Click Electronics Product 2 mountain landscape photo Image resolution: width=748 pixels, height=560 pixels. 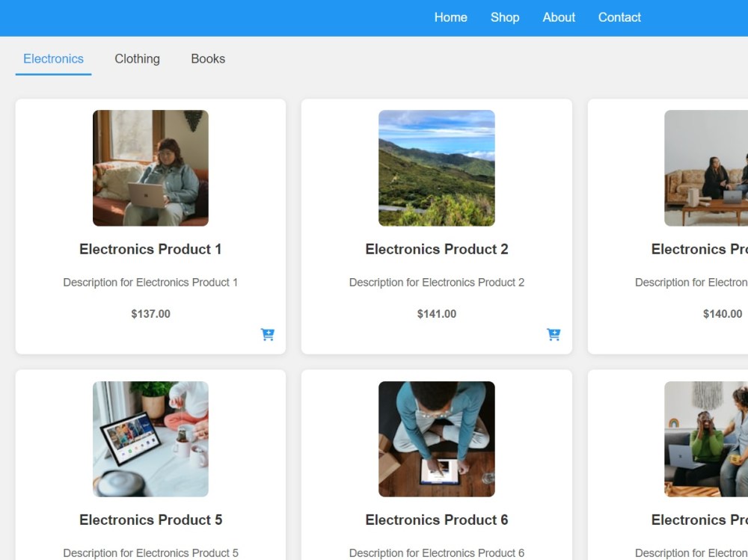[x=437, y=168]
